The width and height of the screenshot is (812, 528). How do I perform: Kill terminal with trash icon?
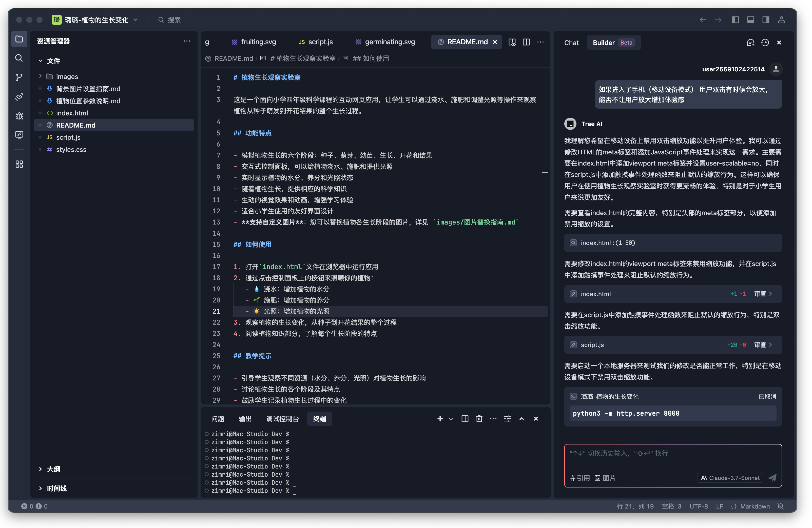click(479, 419)
